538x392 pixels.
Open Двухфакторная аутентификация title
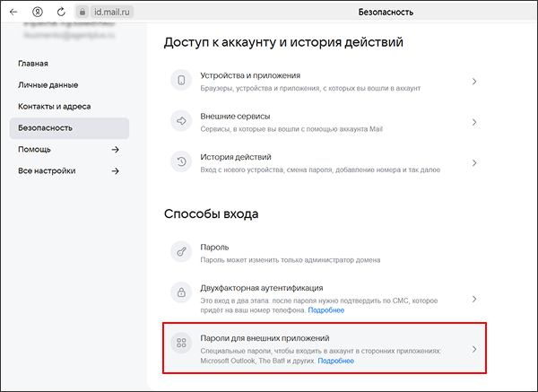(262, 288)
